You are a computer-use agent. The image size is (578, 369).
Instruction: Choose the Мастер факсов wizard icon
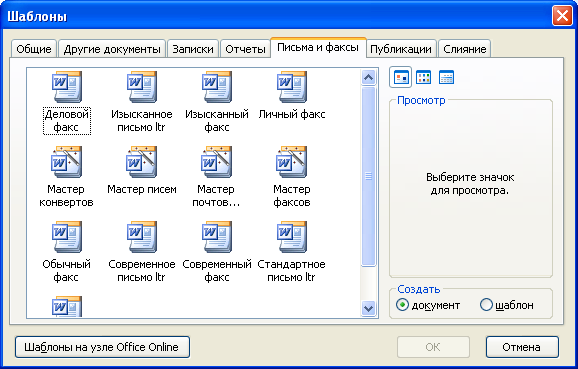[x=292, y=162]
